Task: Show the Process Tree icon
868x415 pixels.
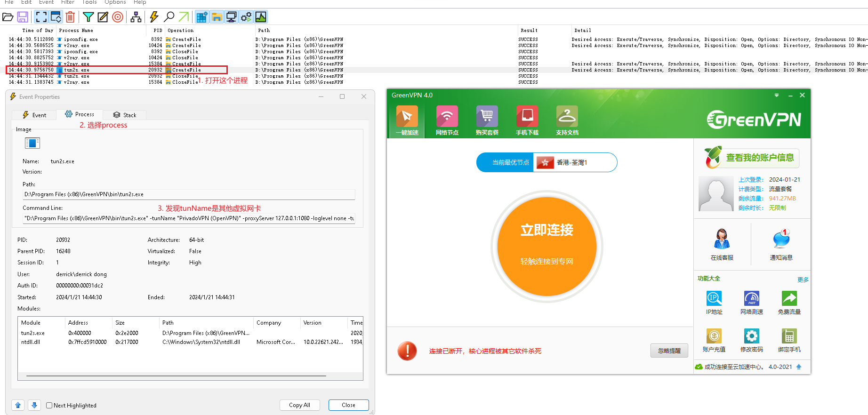Action: pyautogui.click(x=136, y=17)
